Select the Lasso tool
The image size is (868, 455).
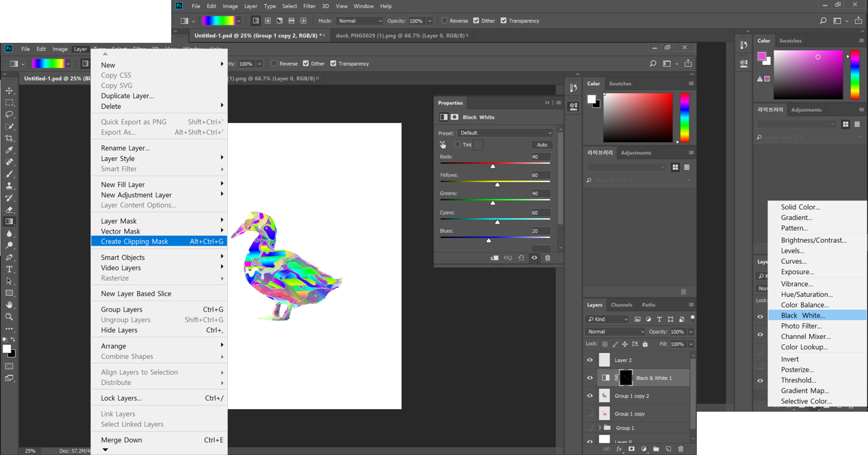click(x=9, y=114)
